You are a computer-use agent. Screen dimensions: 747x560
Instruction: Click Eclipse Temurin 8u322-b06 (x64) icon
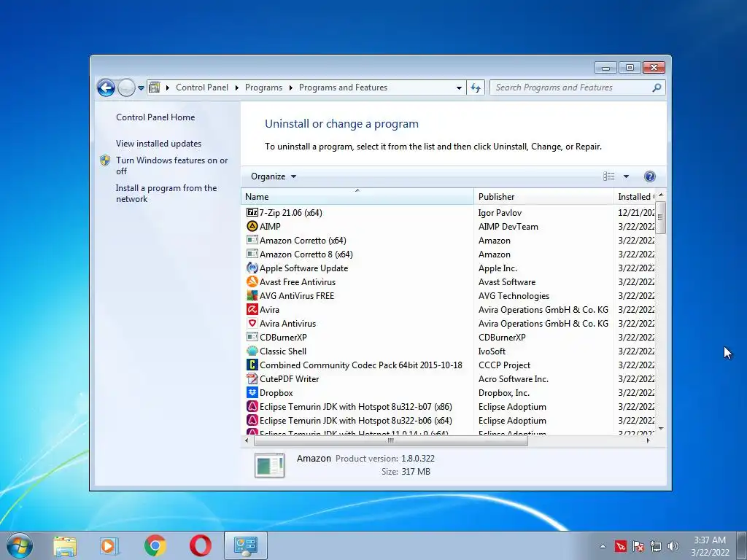coord(252,420)
